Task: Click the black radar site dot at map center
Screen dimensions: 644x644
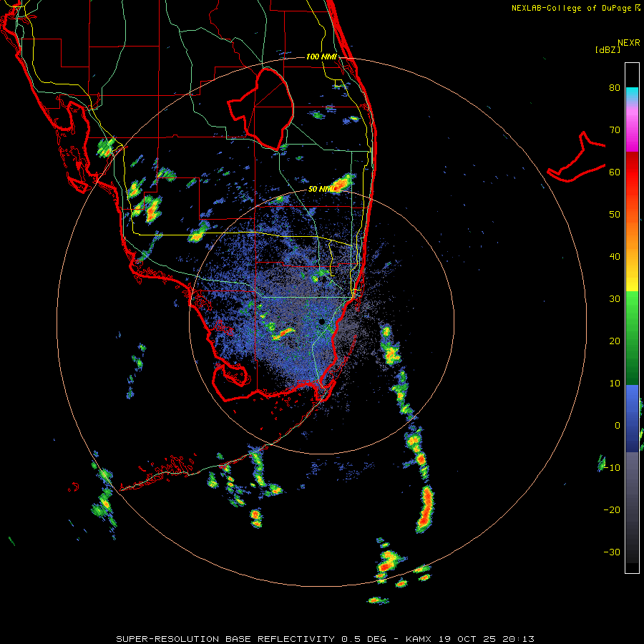Action: [x=321, y=321]
